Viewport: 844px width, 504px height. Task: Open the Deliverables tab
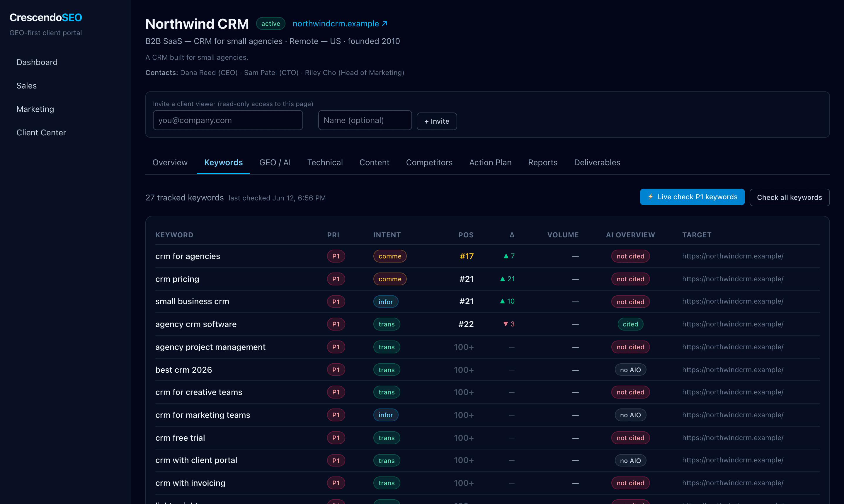[597, 162]
